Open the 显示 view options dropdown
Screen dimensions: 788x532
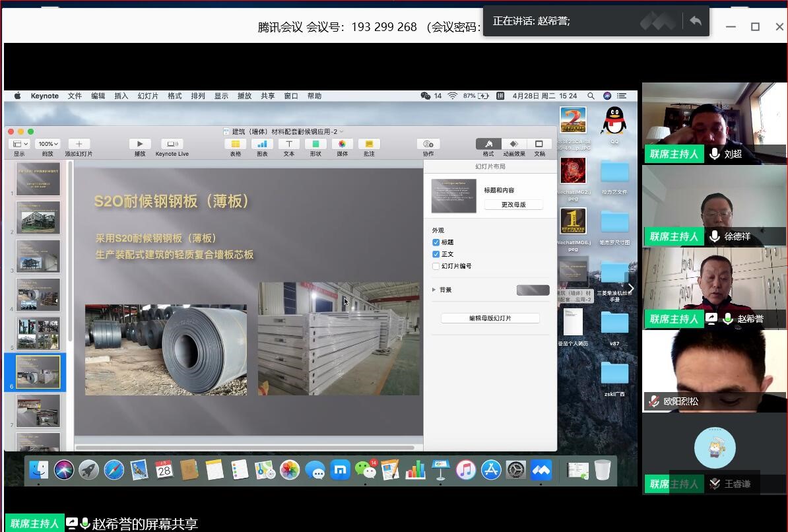19,144
